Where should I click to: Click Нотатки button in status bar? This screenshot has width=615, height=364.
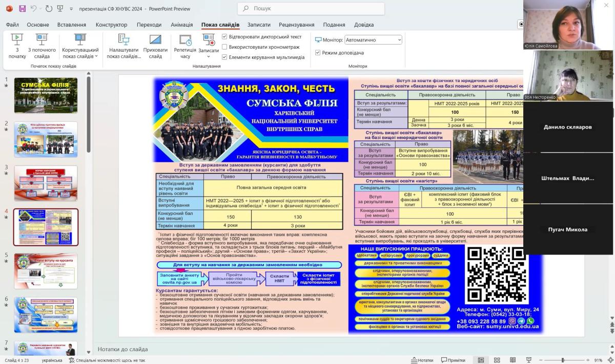point(422,360)
